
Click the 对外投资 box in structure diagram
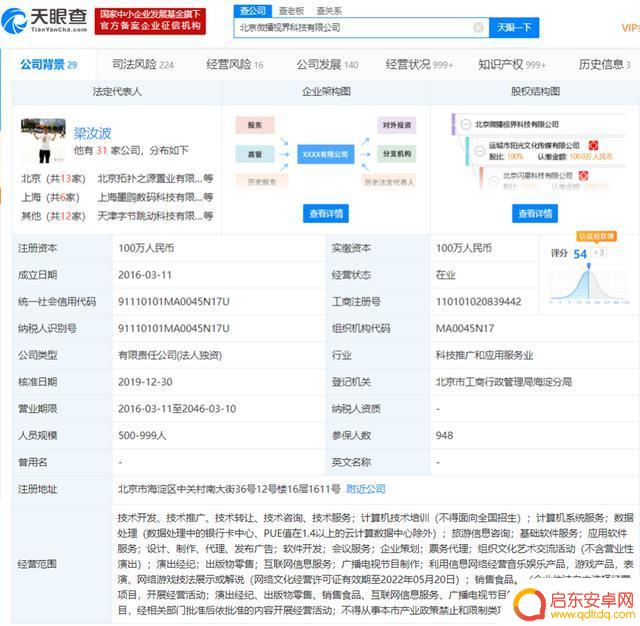pos(397,125)
